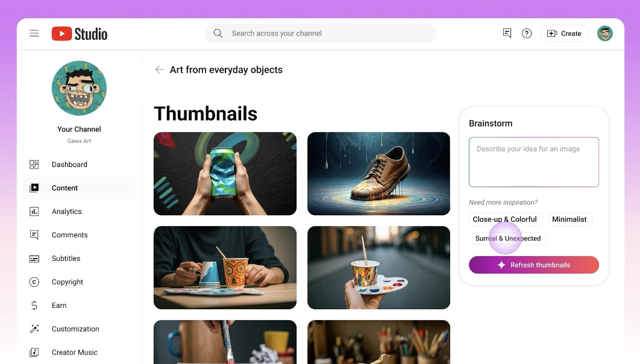This screenshot has width=640, height=364.
Task: Click the Dashboard grid icon
Action: coord(34,165)
